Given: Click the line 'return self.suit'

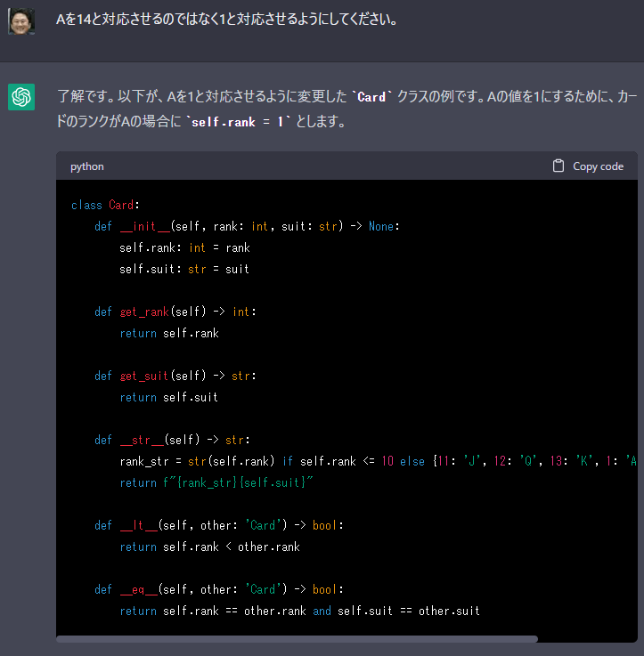Looking at the screenshot, I should (168, 398).
